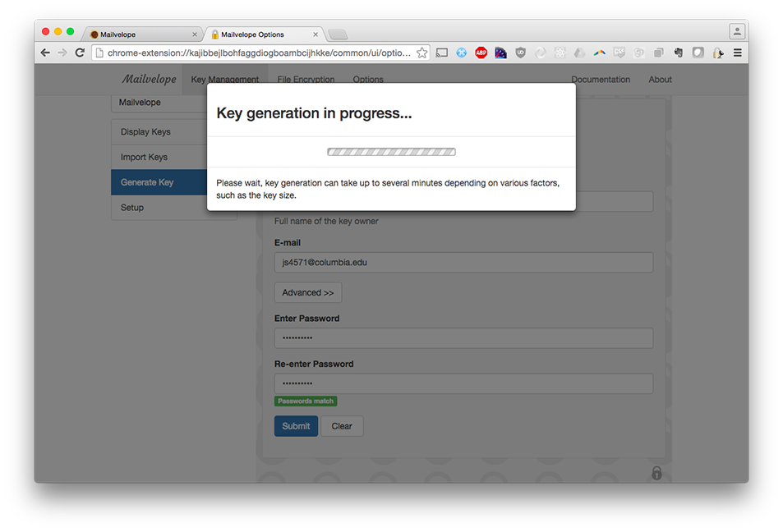Click the striped key generation progress bar
The image size is (783, 532).
pos(391,152)
